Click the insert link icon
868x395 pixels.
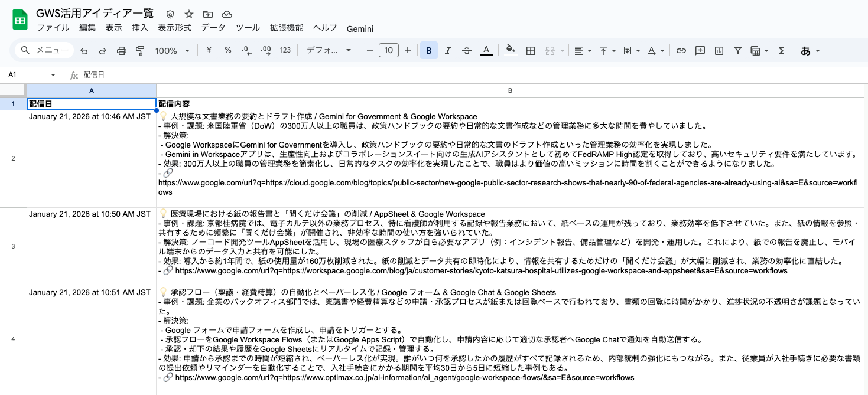click(x=681, y=51)
